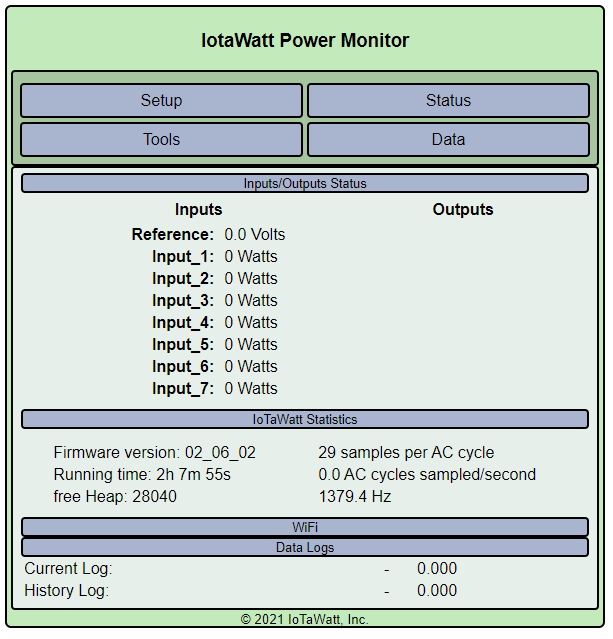Open the Status menu
This screenshot has width=613, height=639.
coord(448,101)
